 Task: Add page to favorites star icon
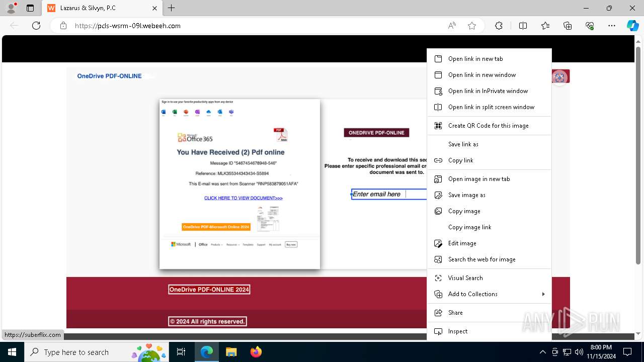click(x=472, y=26)
